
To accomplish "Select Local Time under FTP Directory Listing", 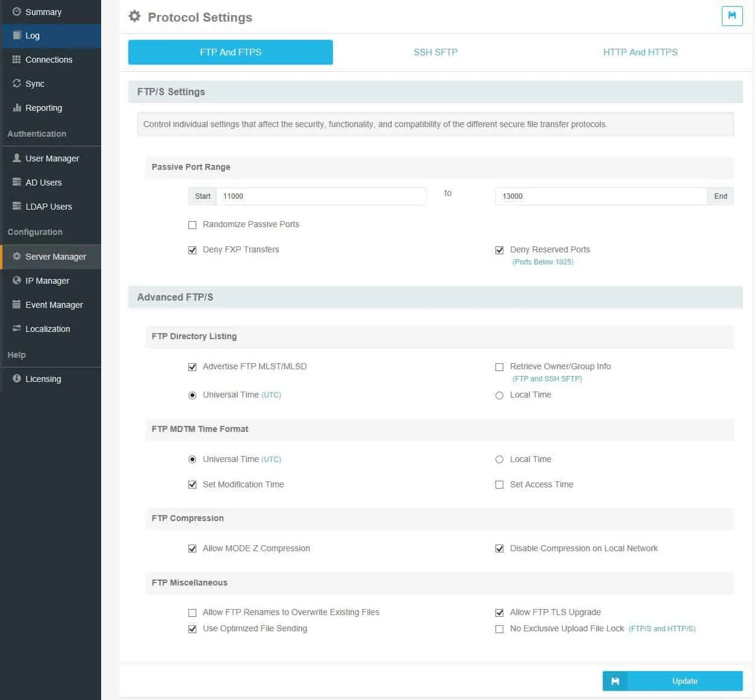I will (x=500, y=395).
